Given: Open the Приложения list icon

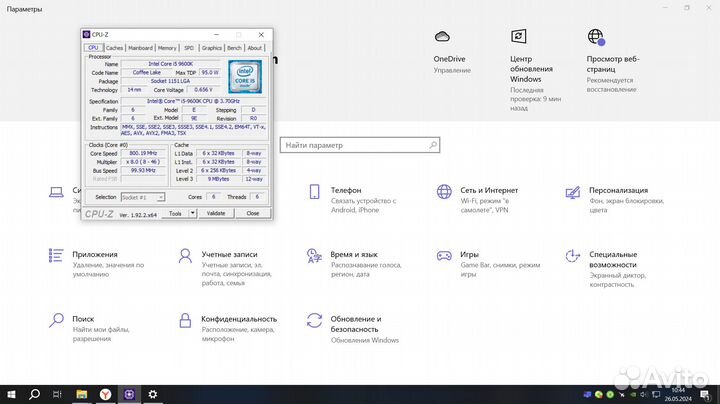Looking at the screenshot, I should point(56,255).
